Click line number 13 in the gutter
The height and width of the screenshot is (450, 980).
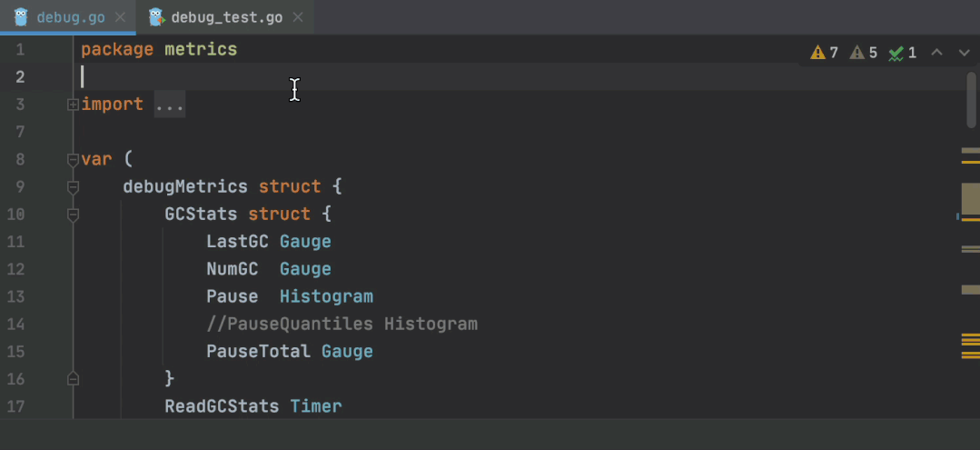pyautogui.click(x=15, y=296)
